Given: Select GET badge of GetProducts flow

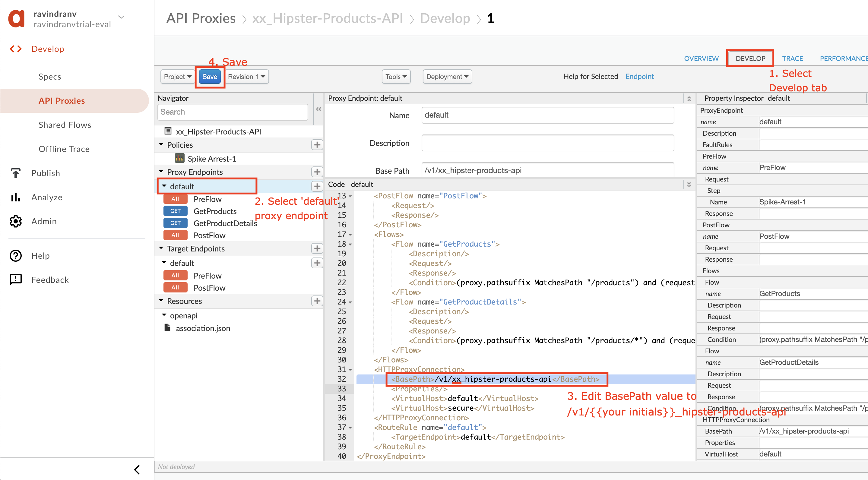Looking at the screenshot, I should click(x=175, y=211).
